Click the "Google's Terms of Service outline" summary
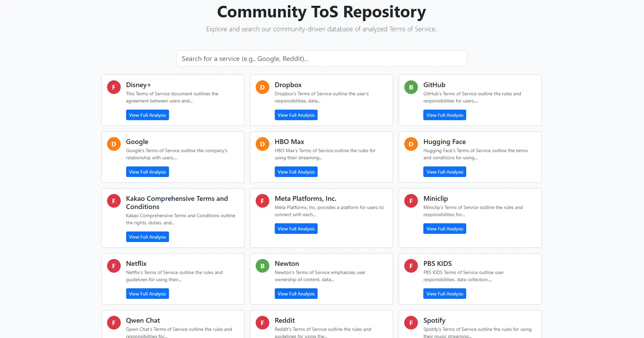The width and height of the screenshot is (644, 338). [x=176, y=154]
